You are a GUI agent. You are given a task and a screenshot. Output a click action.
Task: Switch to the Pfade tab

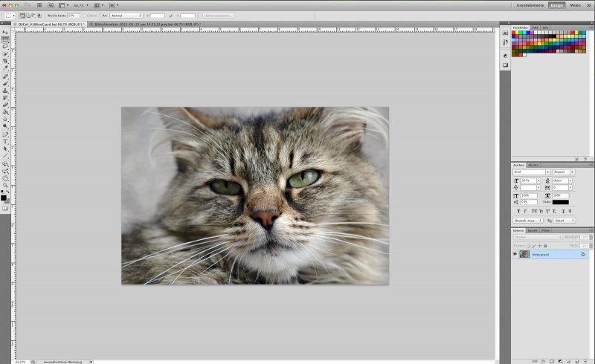(x=546, y=230)
